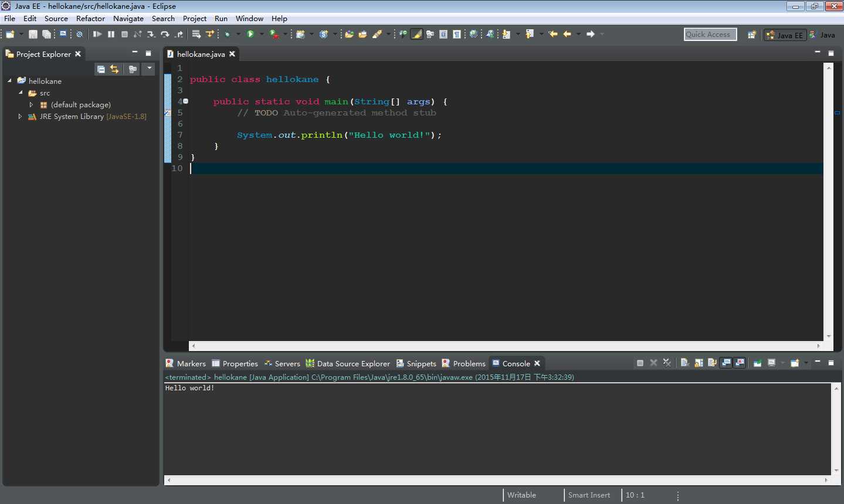
Task: Click the Save icon in the toolbar
Action: pyautogui.click(x=33, y=35)
